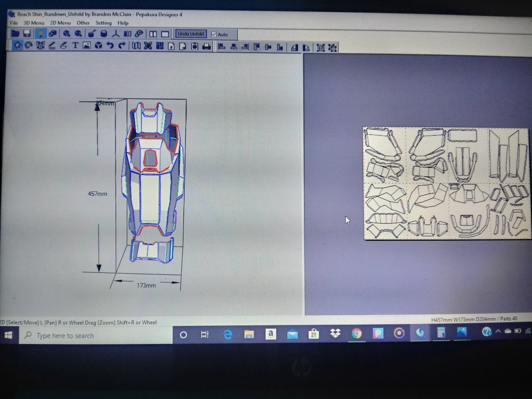
Task: Open the Help menu
Action: 123,23
